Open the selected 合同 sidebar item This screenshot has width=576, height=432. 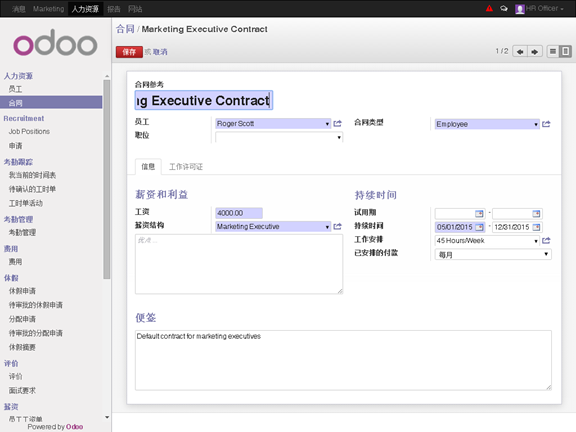(51, 102)
